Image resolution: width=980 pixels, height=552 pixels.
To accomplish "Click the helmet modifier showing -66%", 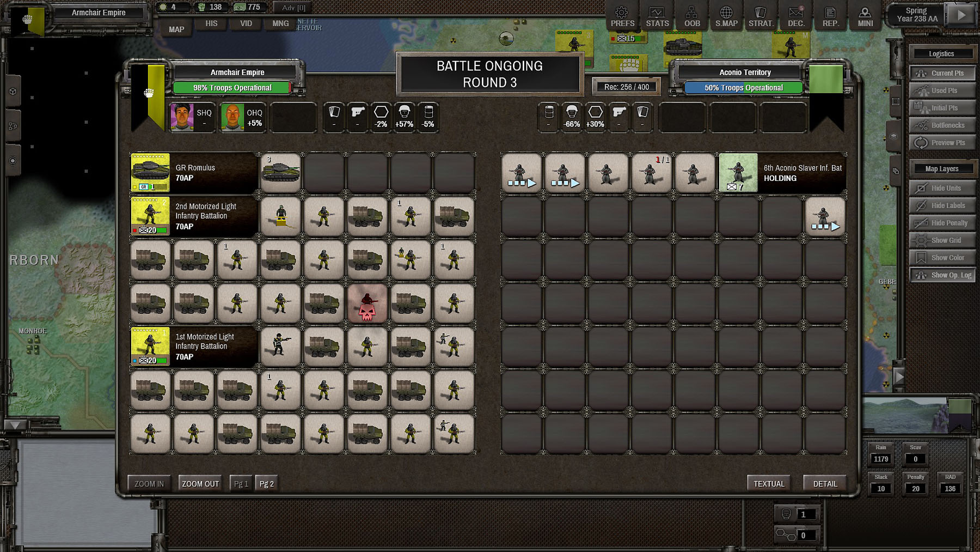I will [572, 117].
